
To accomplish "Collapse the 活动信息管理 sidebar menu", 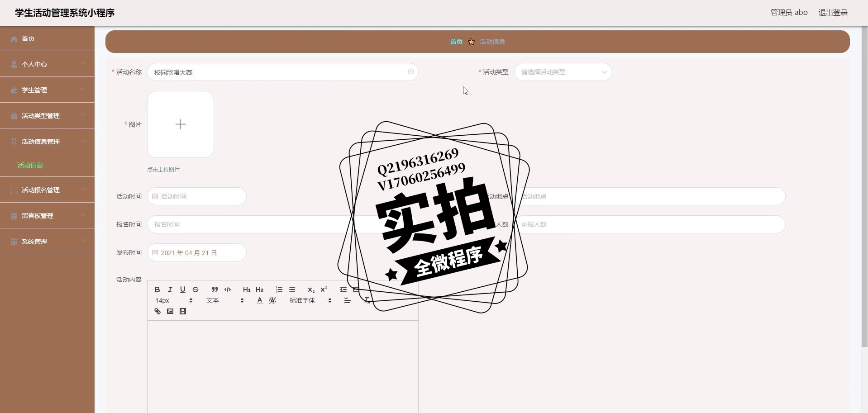I will click(x=48, y=142).
